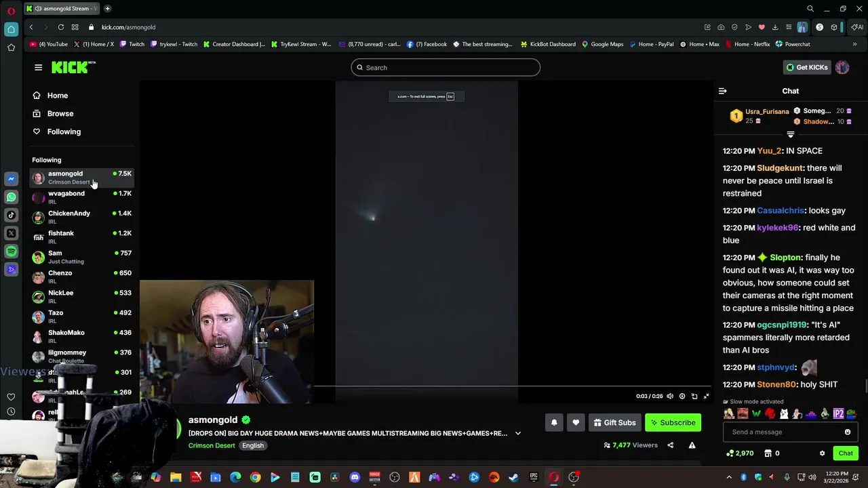868x488 pixels.
Task: Open a new browser tab
Action: coord(107,9)
